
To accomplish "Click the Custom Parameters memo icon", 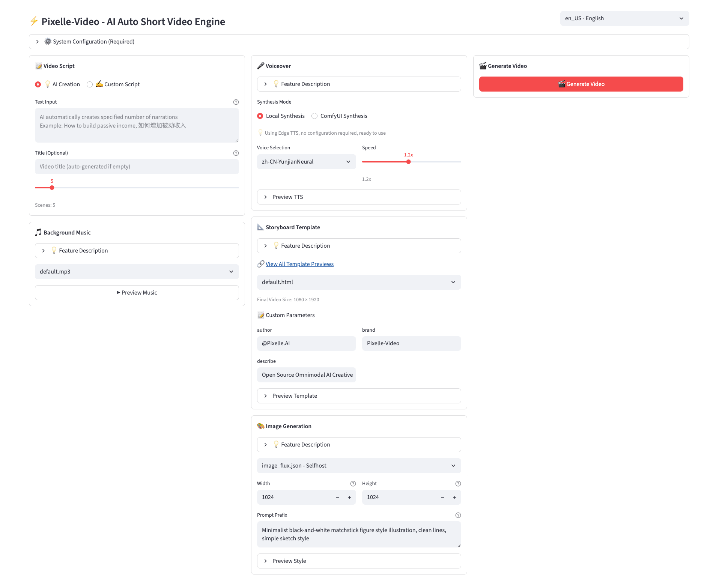I will [x=260, y=315].
